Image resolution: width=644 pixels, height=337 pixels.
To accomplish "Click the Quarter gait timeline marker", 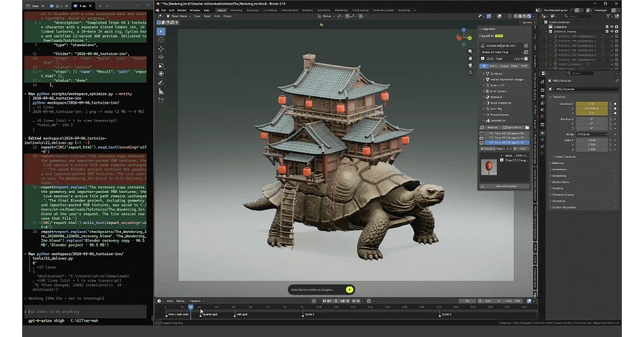I will point(208,314).
